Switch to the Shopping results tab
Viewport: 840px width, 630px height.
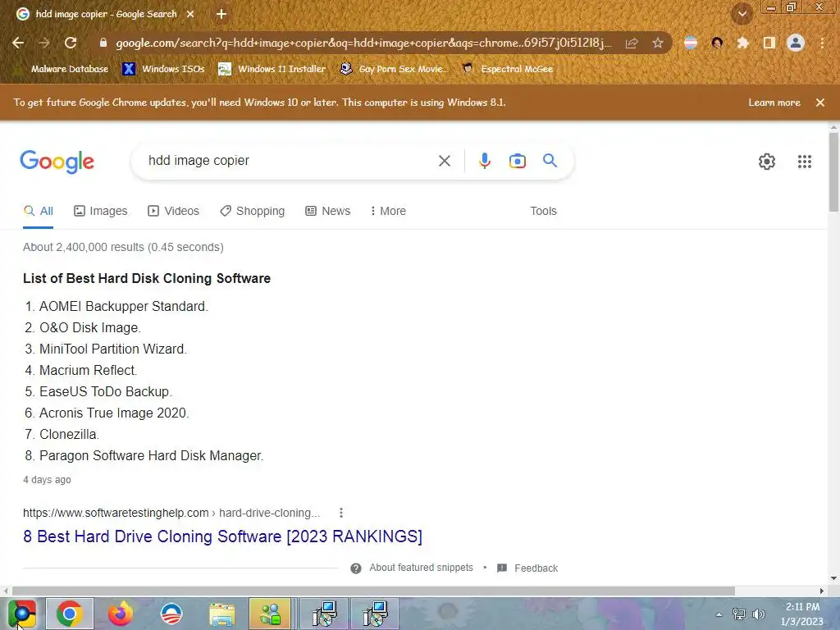pos(253,211)
